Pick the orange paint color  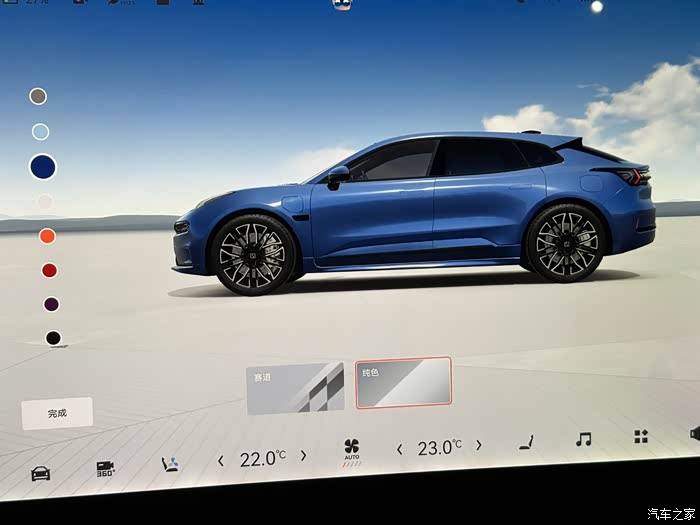(x=47, y=236)
